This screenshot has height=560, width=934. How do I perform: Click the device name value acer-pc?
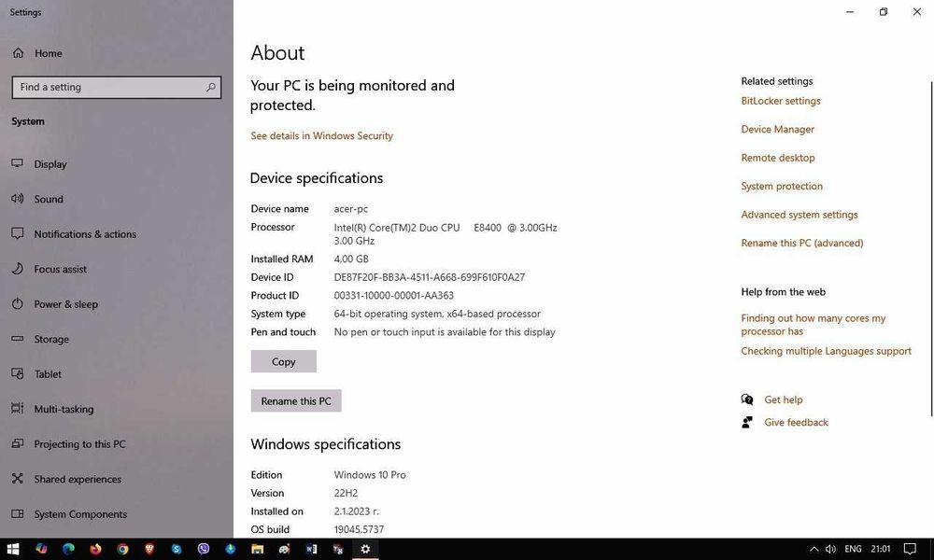pyautogui.click(x=351, y=209)
